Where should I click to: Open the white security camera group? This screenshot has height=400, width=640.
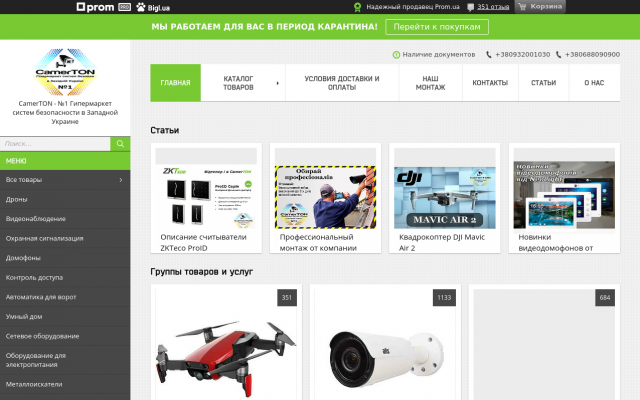(x=386, y=359)
